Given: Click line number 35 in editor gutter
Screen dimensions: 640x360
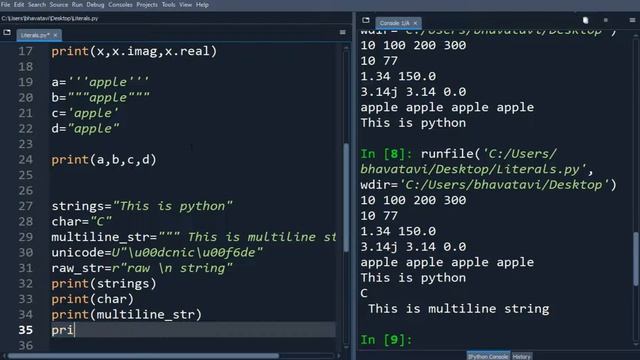Looking at the screenshot, I should point(25,330).
